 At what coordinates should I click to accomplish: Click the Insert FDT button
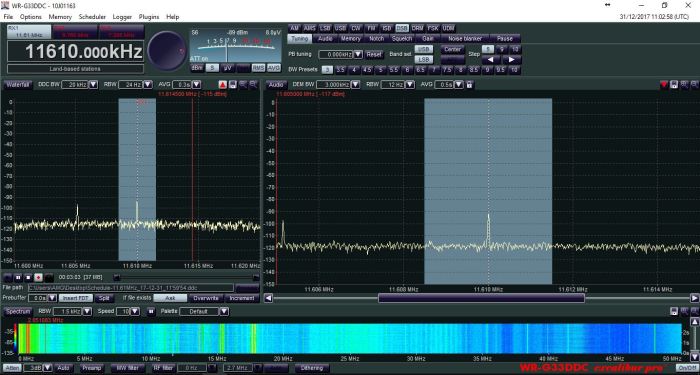tap(75, 298)
